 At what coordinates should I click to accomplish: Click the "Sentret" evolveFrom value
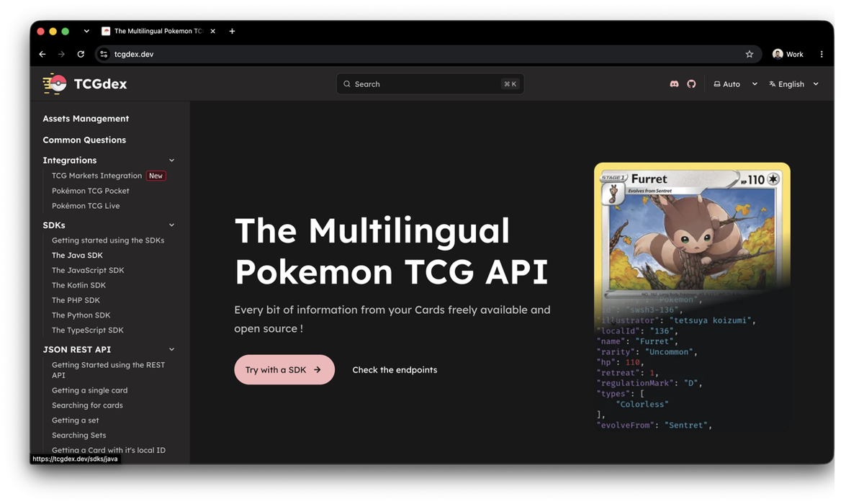685,426
